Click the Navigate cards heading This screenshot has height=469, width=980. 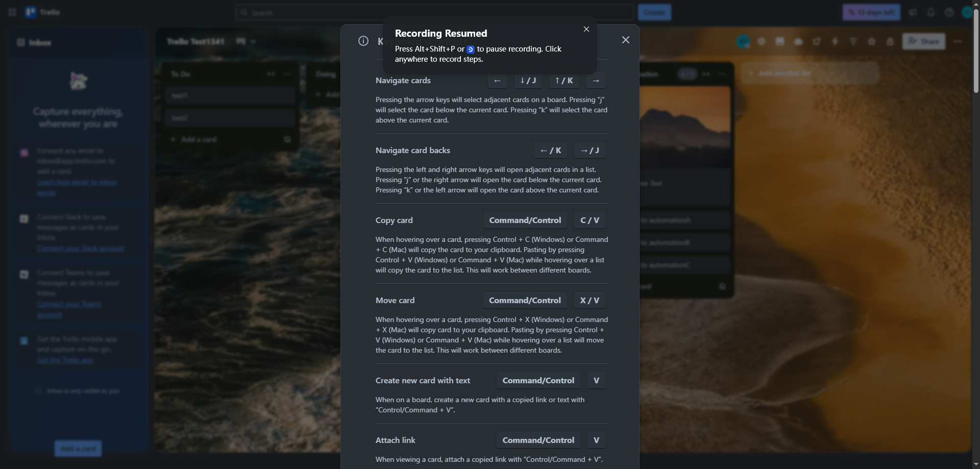click(403, 81)
